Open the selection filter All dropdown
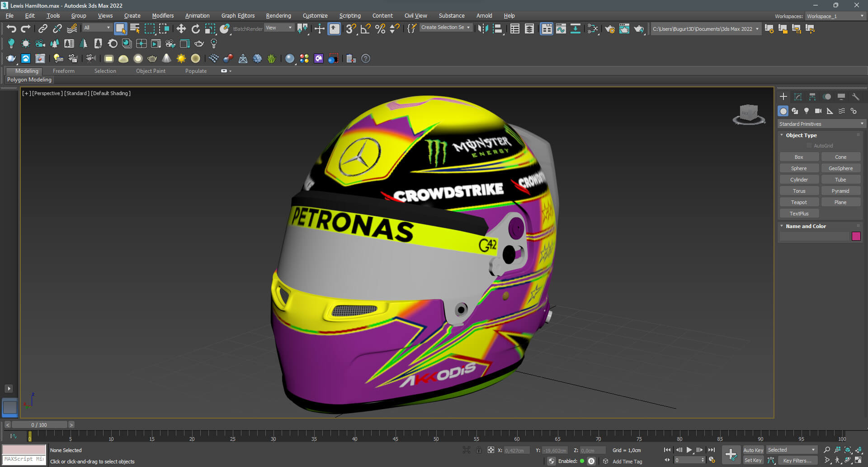Screen dimensions: 868x467 (x=97, y=28)
